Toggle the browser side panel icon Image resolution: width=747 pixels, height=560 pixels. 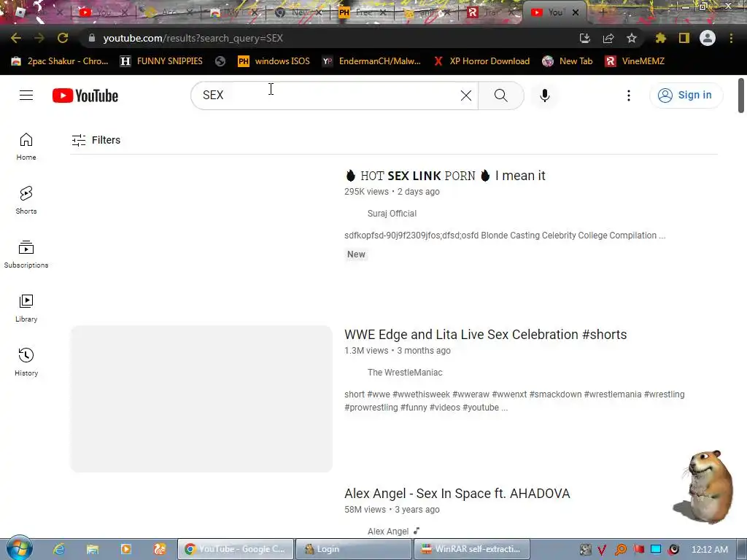[684, 38]
